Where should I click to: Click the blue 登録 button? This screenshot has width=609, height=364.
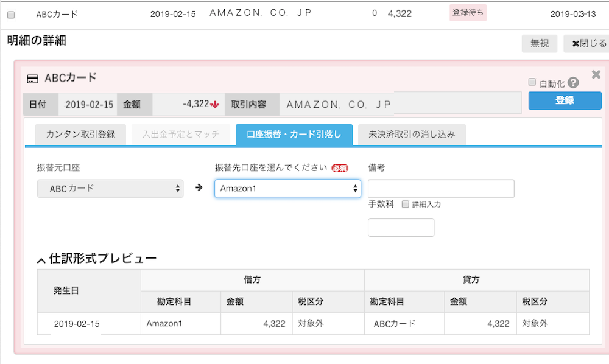click(x=565, y=100)
